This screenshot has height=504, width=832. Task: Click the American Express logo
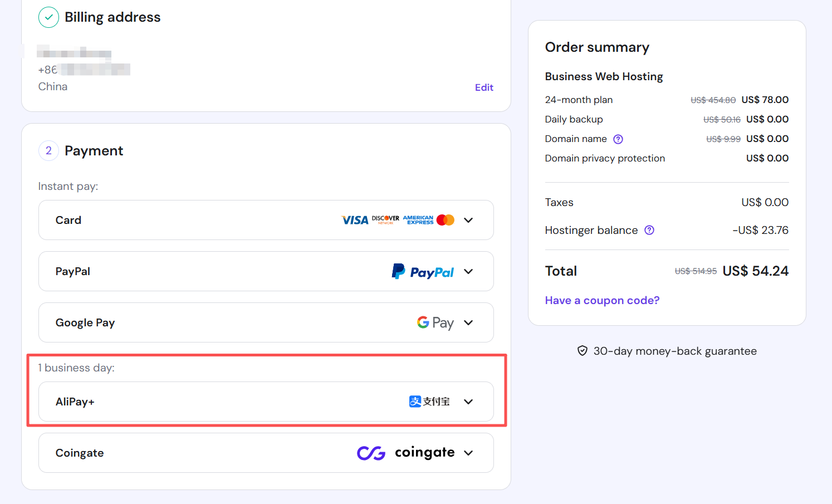[418, 220]
